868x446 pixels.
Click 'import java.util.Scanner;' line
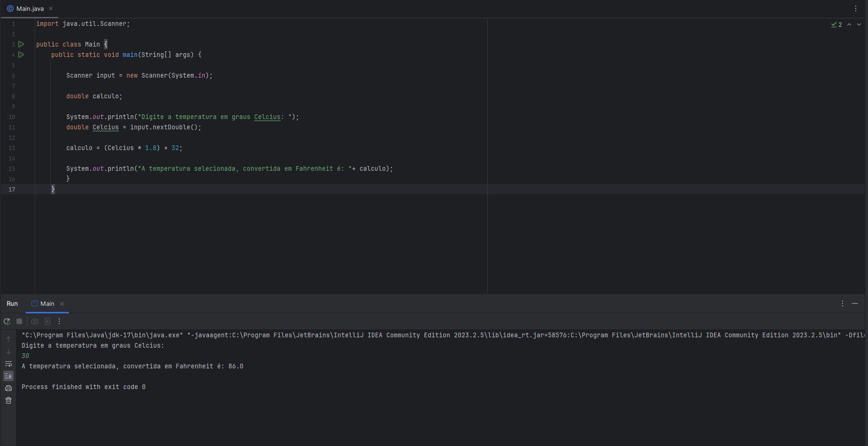83,24
